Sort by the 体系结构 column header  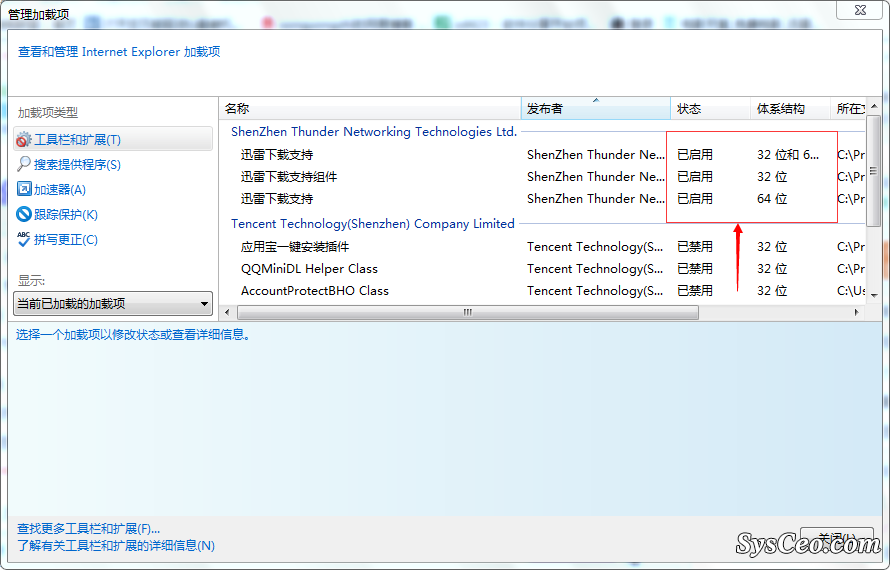point(790,108)
